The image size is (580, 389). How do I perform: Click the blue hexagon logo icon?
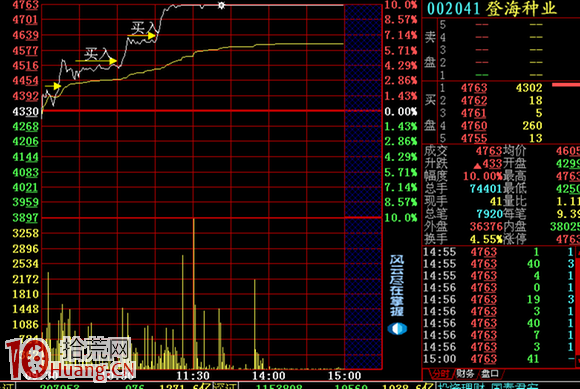398,328
